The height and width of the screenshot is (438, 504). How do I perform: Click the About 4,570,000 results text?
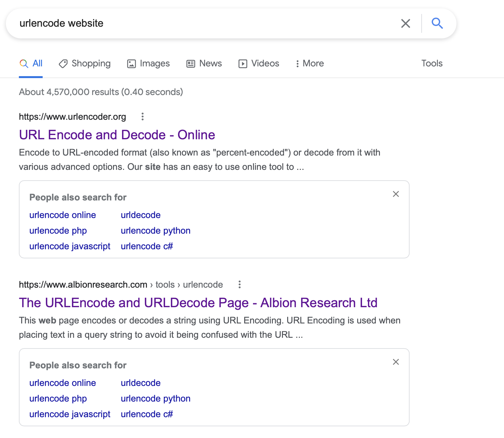pos(101,92)
